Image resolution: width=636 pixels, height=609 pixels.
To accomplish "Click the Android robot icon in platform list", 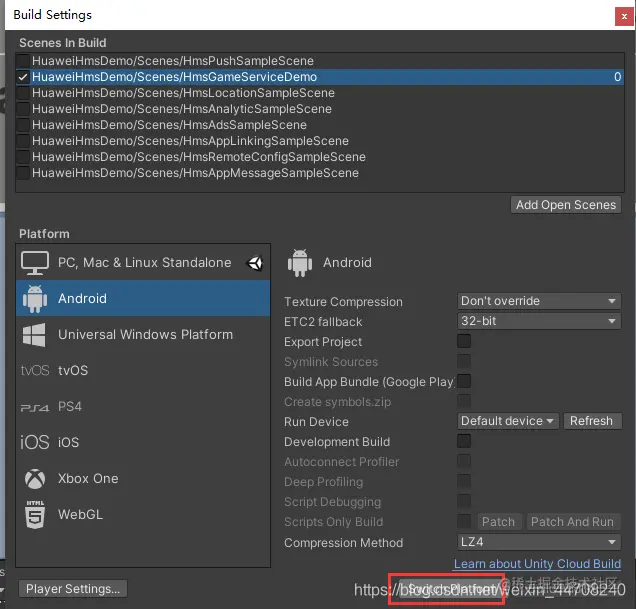I will tap(35, 299).
